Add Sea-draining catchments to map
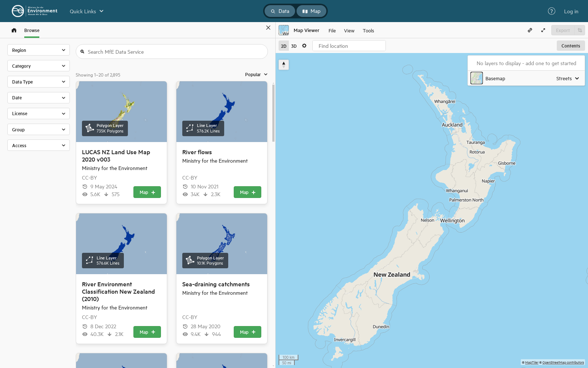The width and height of the screenshot is (588, 368). click(247, 332)
